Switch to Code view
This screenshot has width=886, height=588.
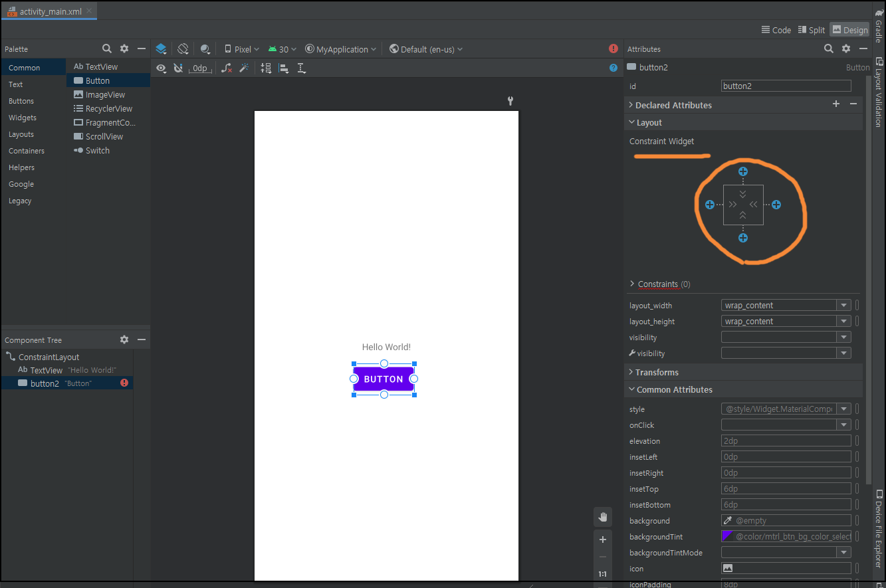(776, 30)
